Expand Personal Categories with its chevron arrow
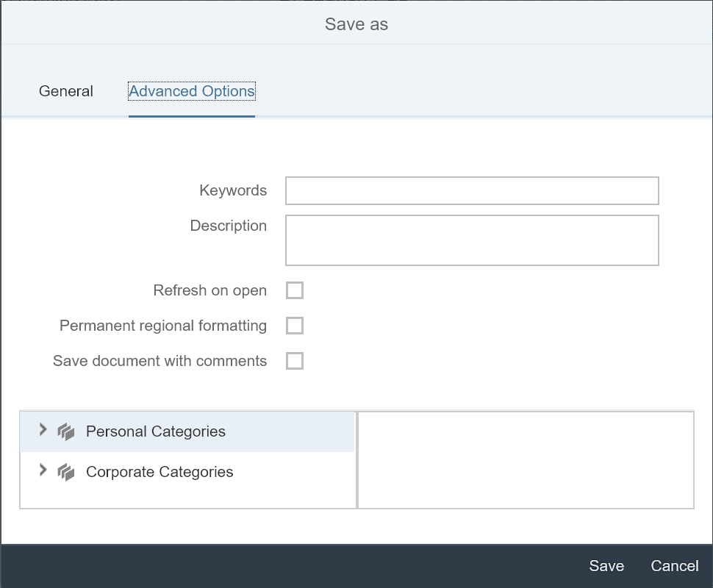The width and height of the screenshot is (713, 588). pos(43,430)
